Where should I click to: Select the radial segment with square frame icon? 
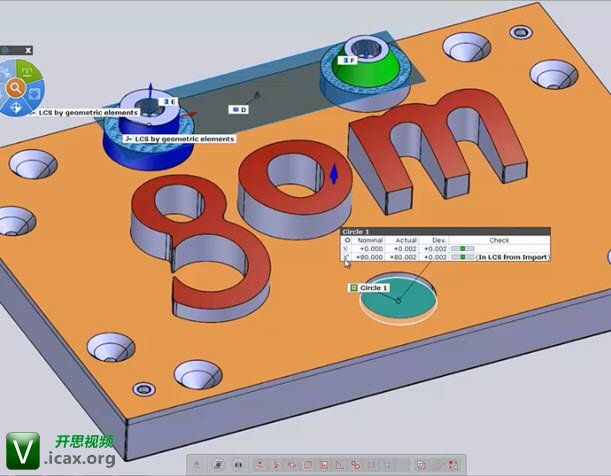[x=35, y=95]
